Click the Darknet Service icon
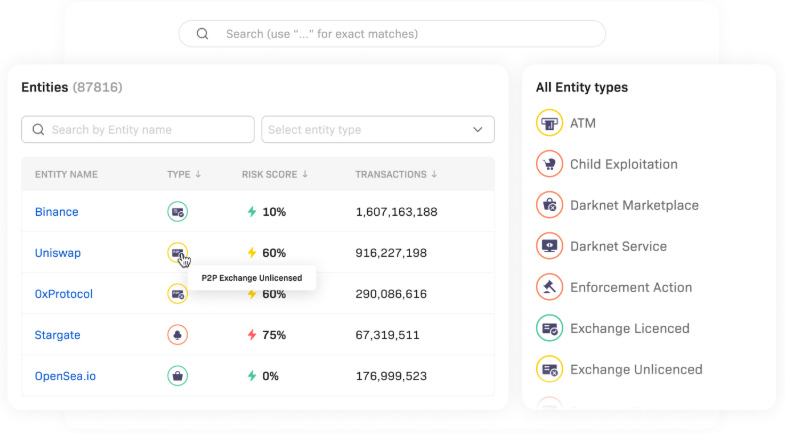 coord(549,246)
